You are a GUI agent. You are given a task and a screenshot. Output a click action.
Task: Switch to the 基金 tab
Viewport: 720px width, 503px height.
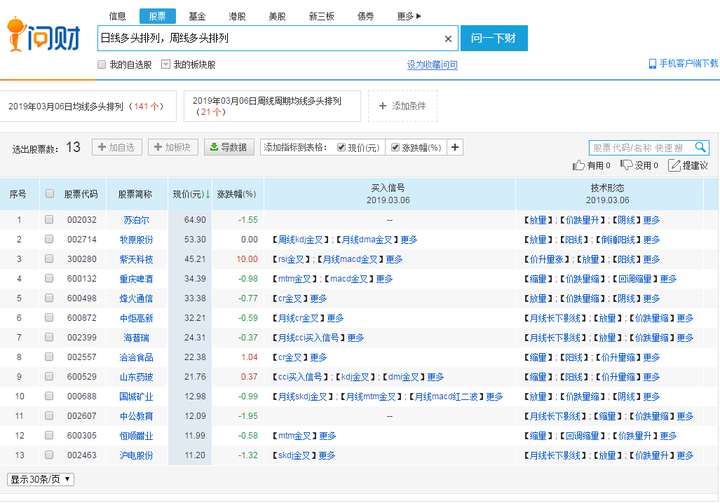tap(197, 16)
